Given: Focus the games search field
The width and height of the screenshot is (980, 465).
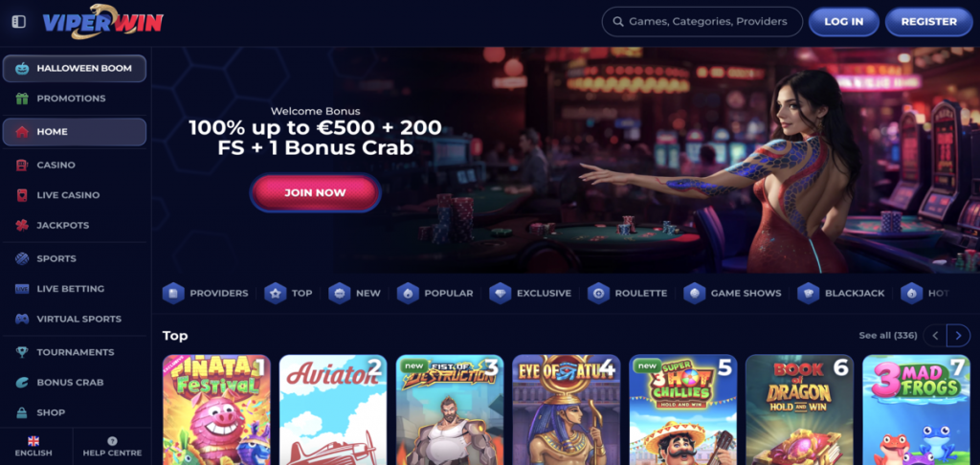Looking at the screenshot, I should 702,22.
